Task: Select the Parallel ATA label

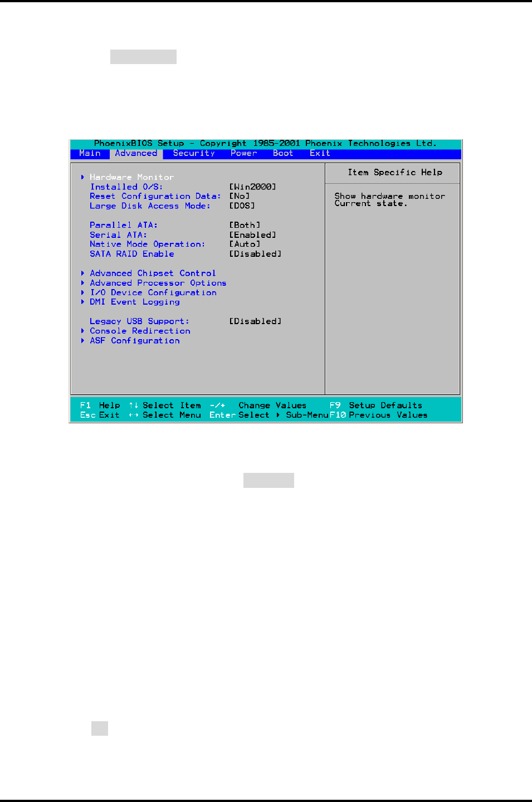Action: 124,225
